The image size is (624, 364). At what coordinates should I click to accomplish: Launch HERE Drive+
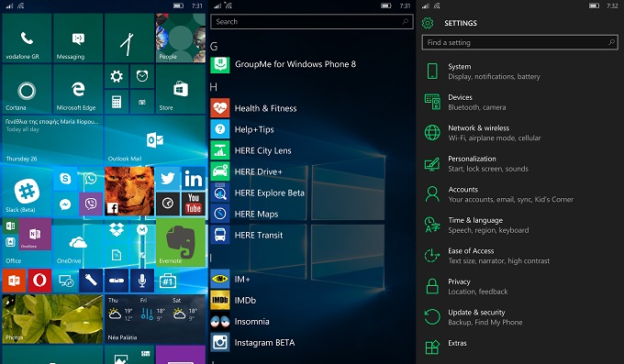[x=247, y=171]
